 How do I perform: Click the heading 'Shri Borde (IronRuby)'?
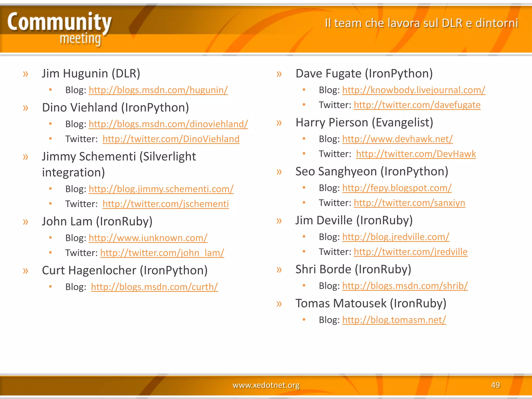click(x=354, y=269)
